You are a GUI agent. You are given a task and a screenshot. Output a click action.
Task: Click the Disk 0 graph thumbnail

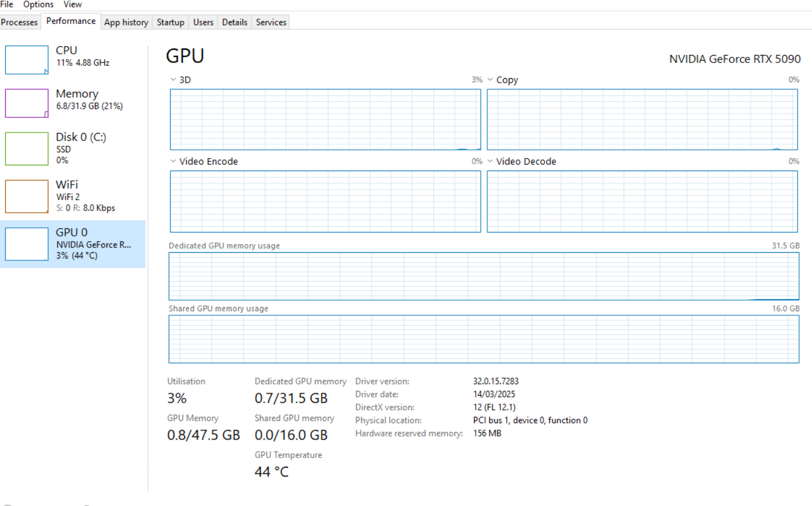click(27, 149)
